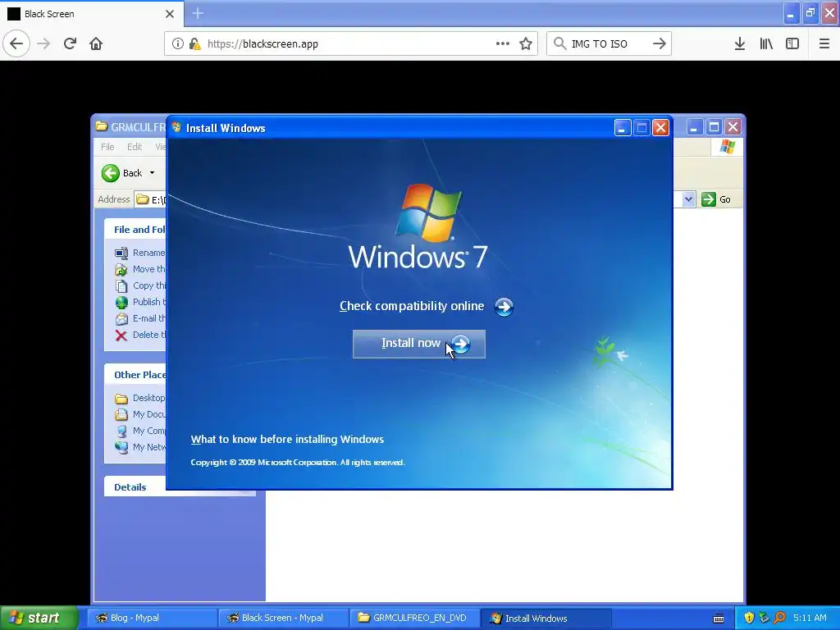Click the padlock warning icon in address bar
840x630 pixels.
click(194, 43)
